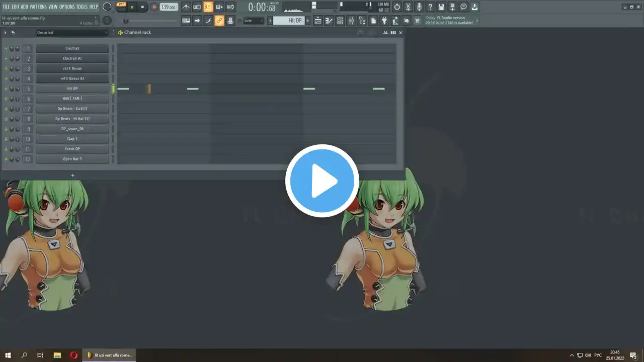Open File Explorer from the taskbar

(57, 355)
